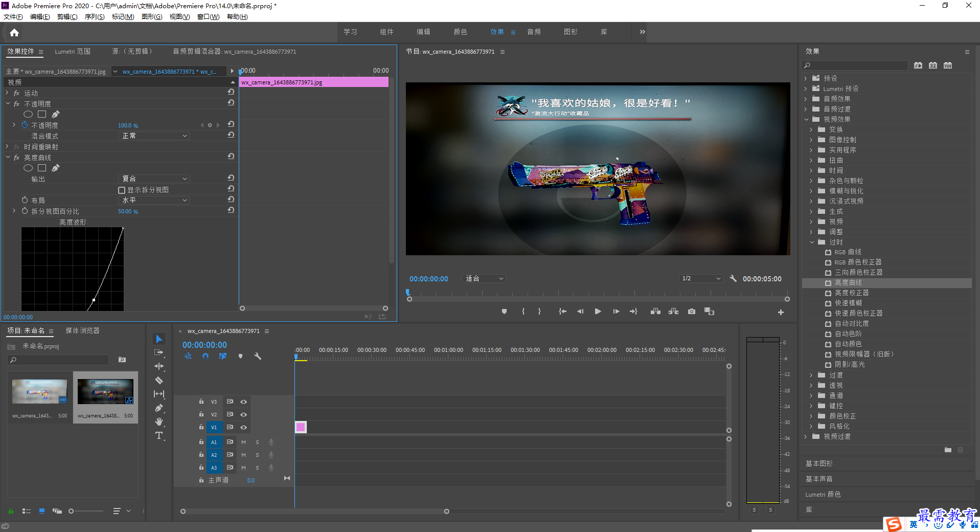The image size is (980, 532).
Task: Click the luma curve pen mask icon
Action: [56, 168]
